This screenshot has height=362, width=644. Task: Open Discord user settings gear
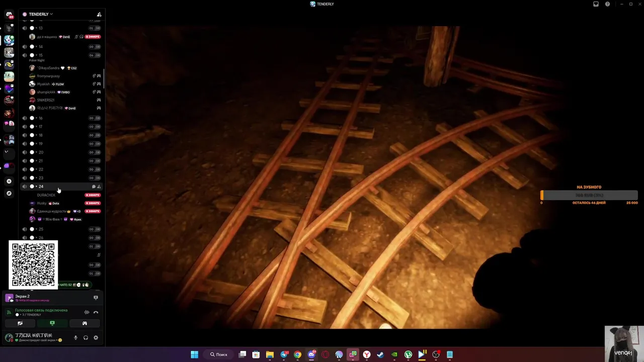point(96,338)
